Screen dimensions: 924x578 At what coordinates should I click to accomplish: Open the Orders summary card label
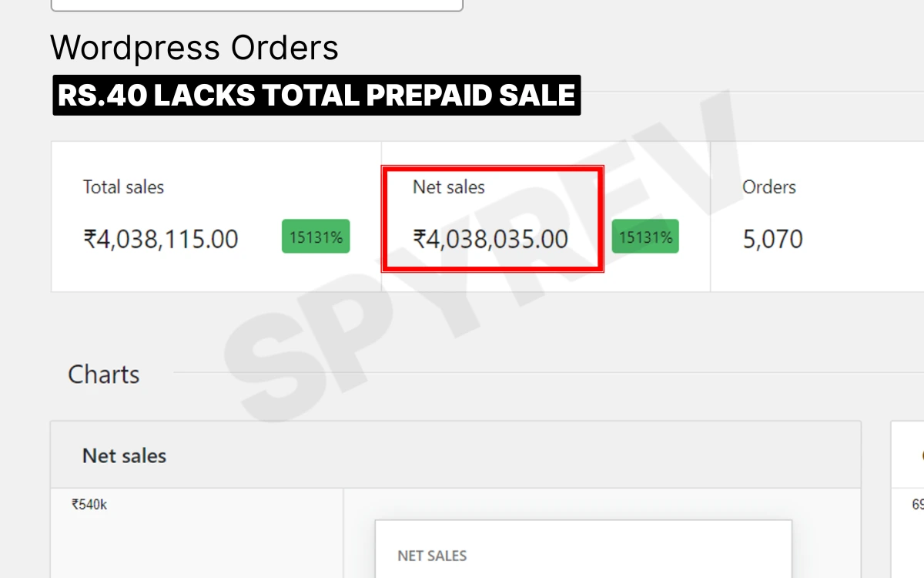[x=768, y=187]
